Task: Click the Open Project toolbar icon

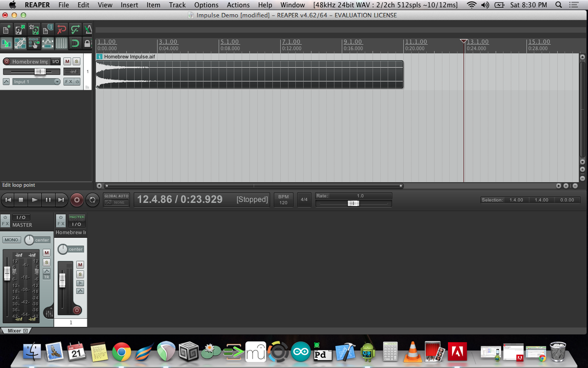Action: point(20,30)
